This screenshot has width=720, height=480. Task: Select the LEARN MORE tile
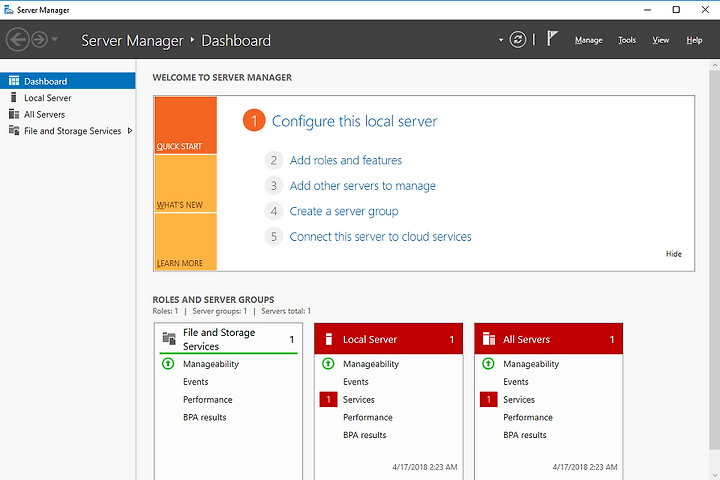(x=186, y=242)
